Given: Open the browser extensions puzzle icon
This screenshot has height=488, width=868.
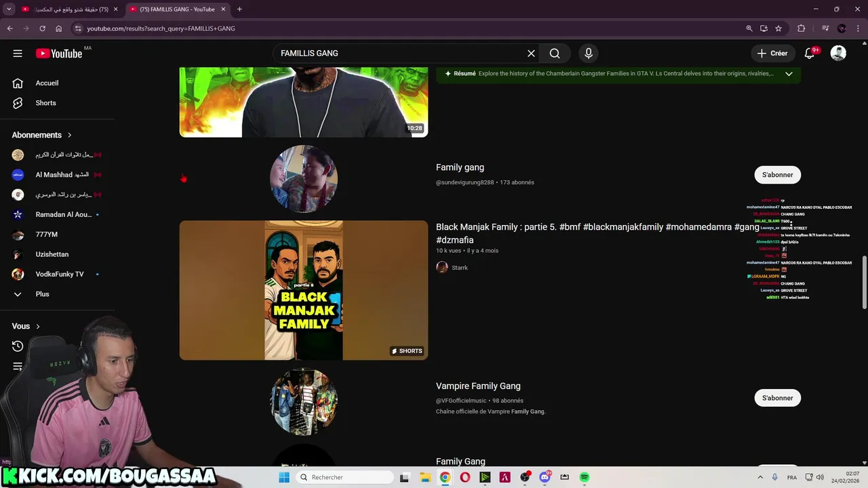Looking at the screenshot, I should tap(802, 28).
